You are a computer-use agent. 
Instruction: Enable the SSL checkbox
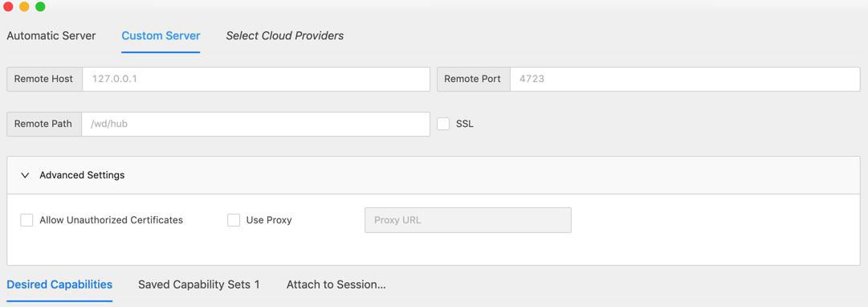pyautogui.click(x=443, y=124)
